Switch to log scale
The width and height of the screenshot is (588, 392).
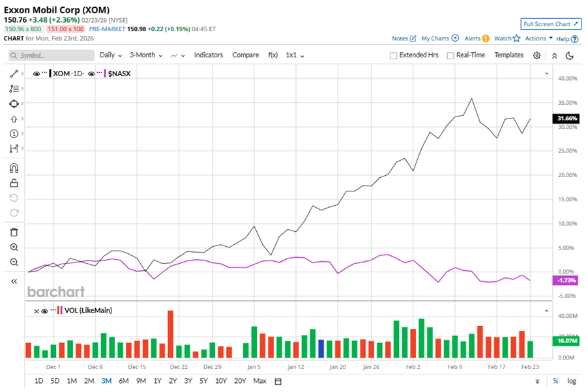click(x=572, y=381)
